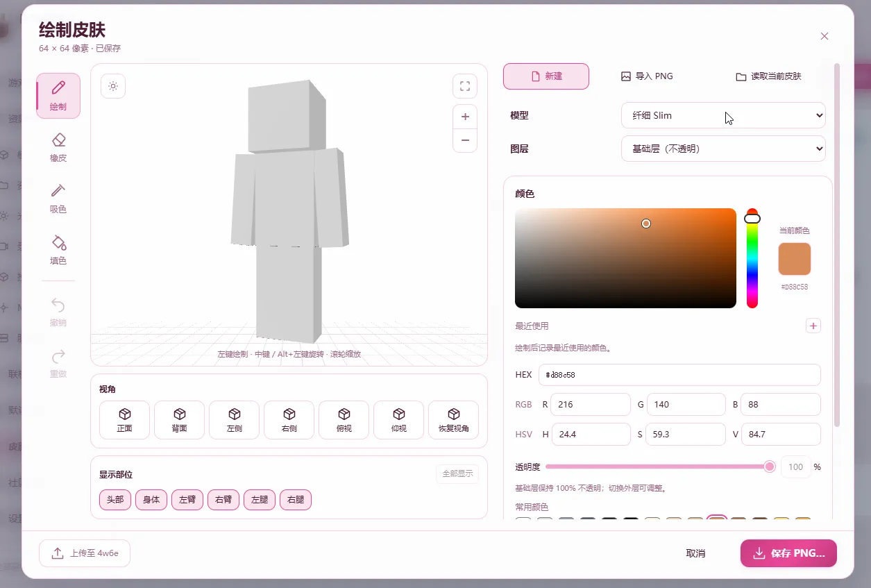
Task: Toggle 右腿 part visibility
Action: click(296, 500)
